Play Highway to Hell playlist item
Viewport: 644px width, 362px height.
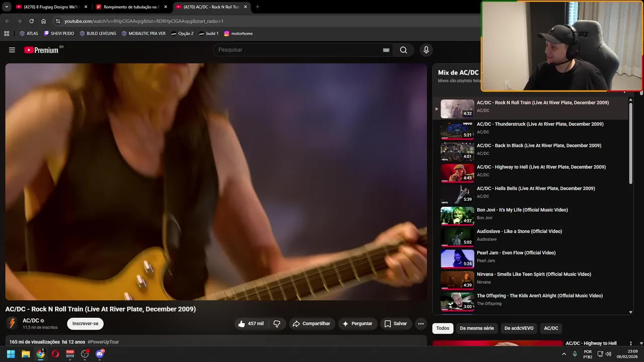point(531,173)
